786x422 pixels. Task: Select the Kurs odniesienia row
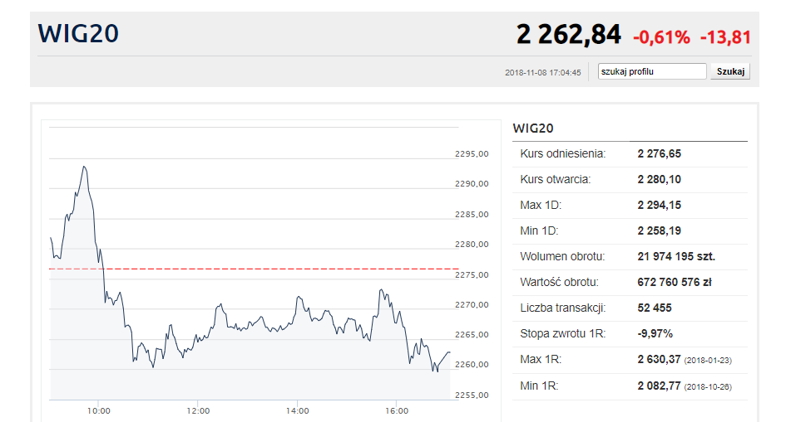click(630, 154)
